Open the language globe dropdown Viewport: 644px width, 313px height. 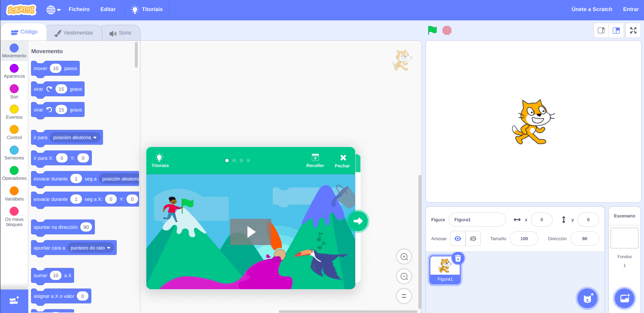tap(53, 10)
